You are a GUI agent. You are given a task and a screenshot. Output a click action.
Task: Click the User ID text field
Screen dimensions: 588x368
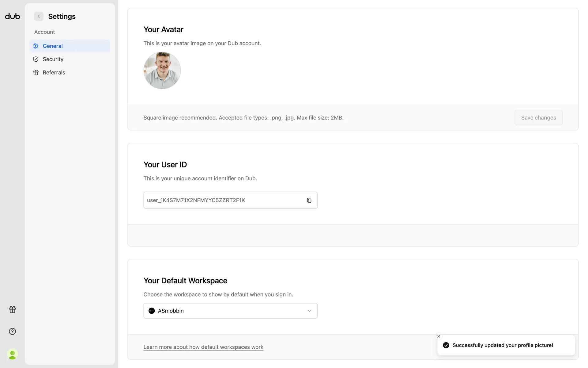[x=224, y=200]
